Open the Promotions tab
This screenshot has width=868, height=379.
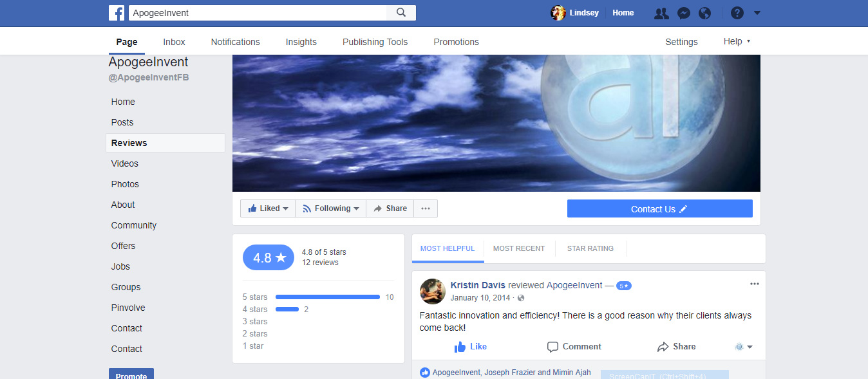tap(456, 42)
